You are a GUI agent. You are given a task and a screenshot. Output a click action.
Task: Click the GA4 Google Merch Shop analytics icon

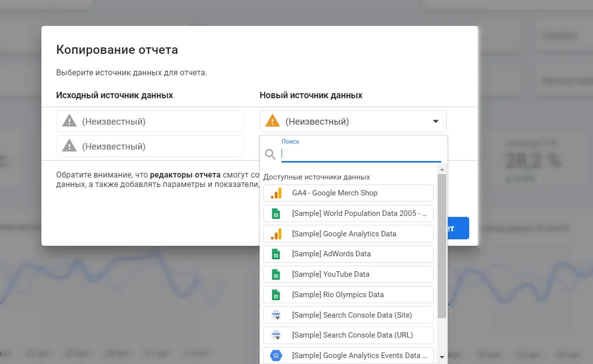(x=276, y=193)
